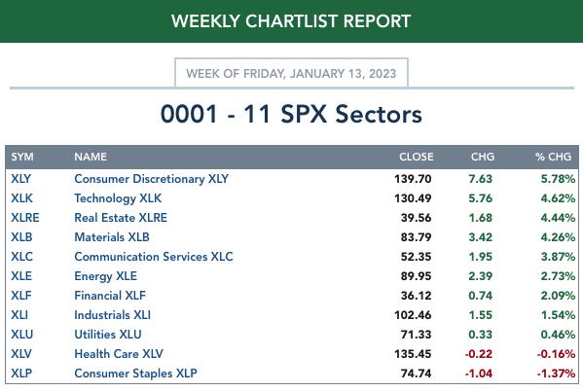
Task: Click the XLC symbol link
Action: [21, 257]
